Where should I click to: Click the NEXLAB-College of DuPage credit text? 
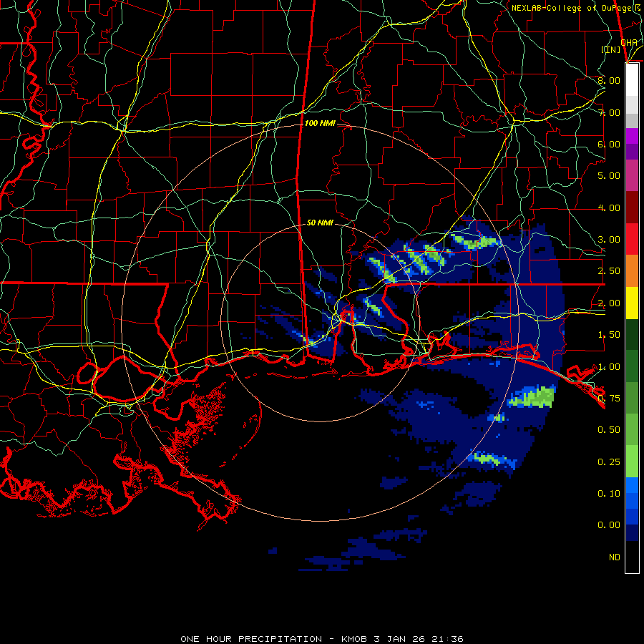tap(575, 8)
